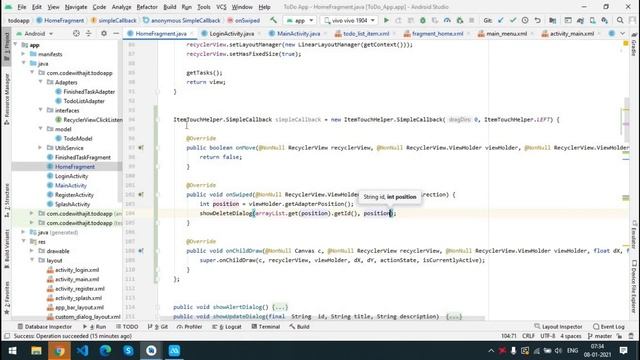Screen dimensions: 640x360
Task: Click the Project Structure icon in the toolbar
Action: [552, 20]
